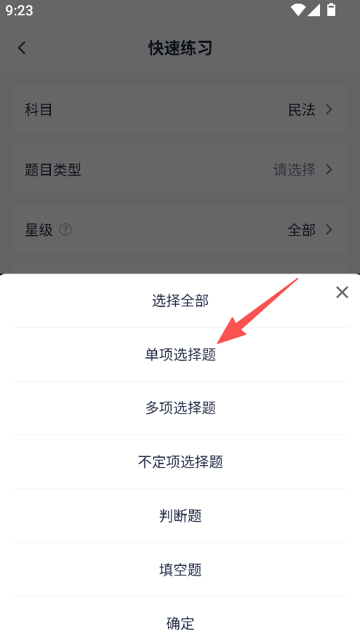
Task: Open the help icon next to 星级
Action: coord(65,229)
